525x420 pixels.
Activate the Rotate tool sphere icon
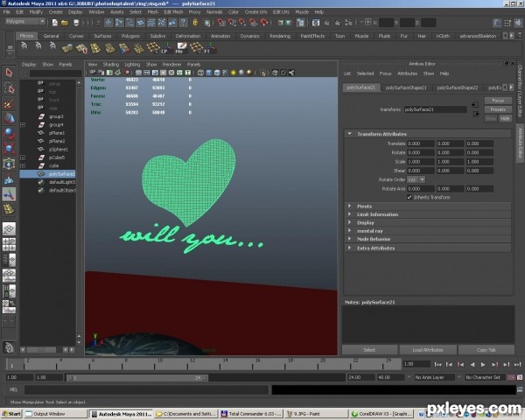tap(9, 133)
